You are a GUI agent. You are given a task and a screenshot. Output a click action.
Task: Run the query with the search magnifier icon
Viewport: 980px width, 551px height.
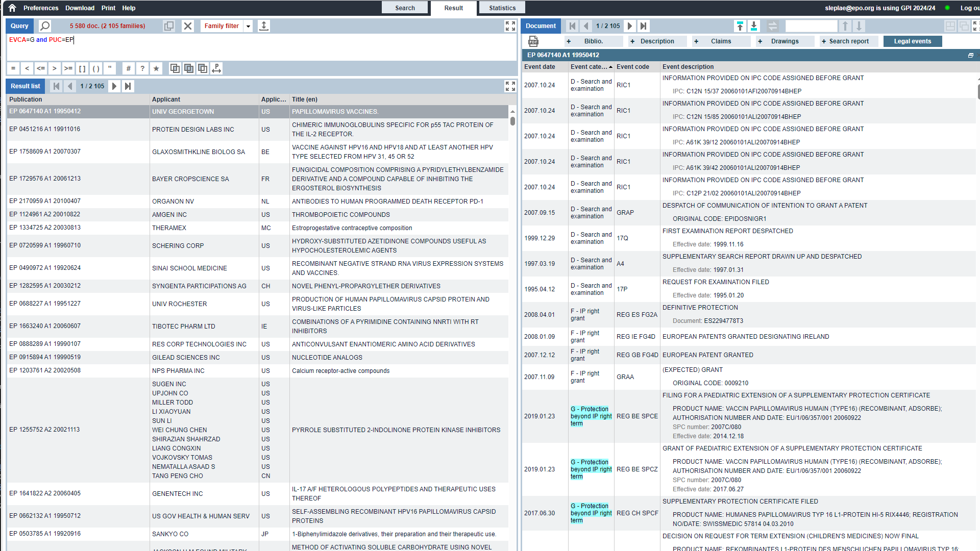44,26
